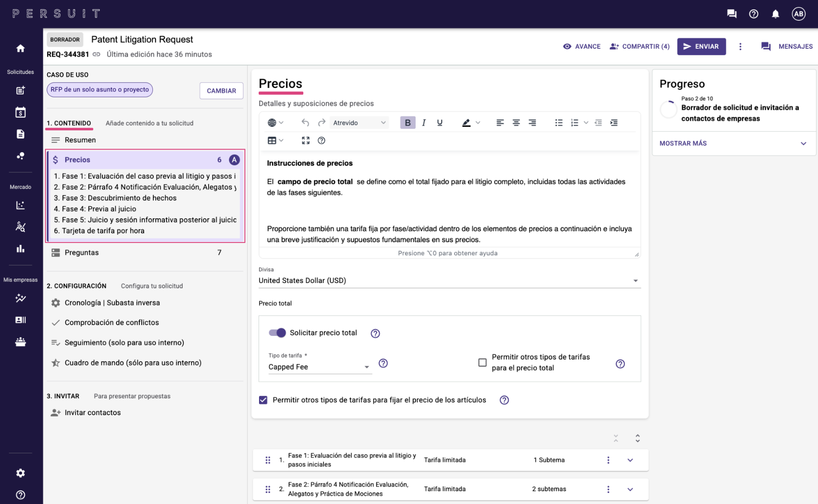The image size is (818, 504).
Task: Click COMPARTIR (4) button
Action: (x=640, y=46)
